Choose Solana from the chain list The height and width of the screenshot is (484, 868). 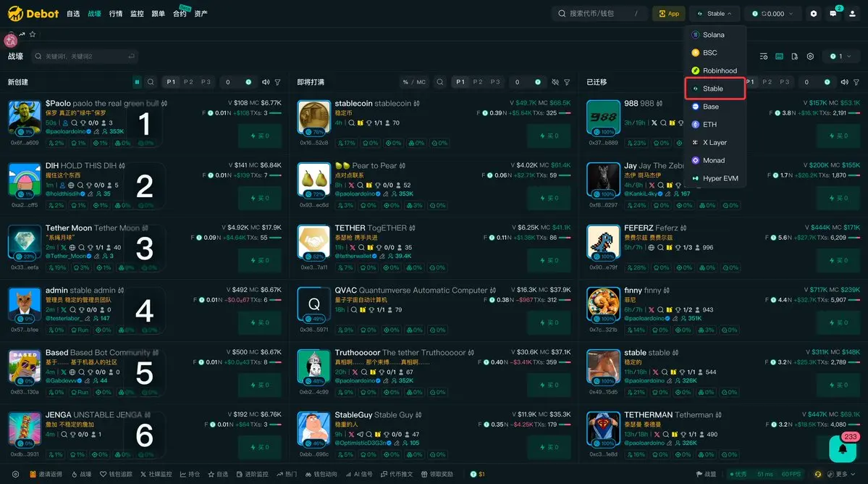pyautogui.click(x=715, y=35)
